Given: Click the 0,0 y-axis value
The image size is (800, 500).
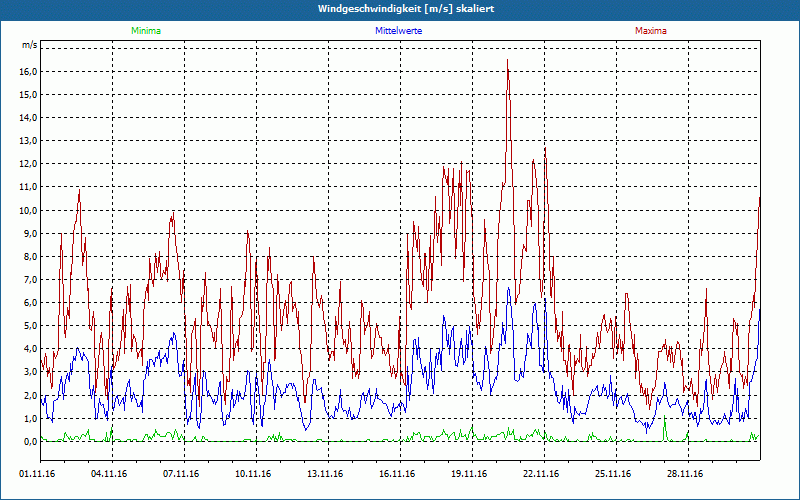Looking at the screenshot, I should (31, 442).
